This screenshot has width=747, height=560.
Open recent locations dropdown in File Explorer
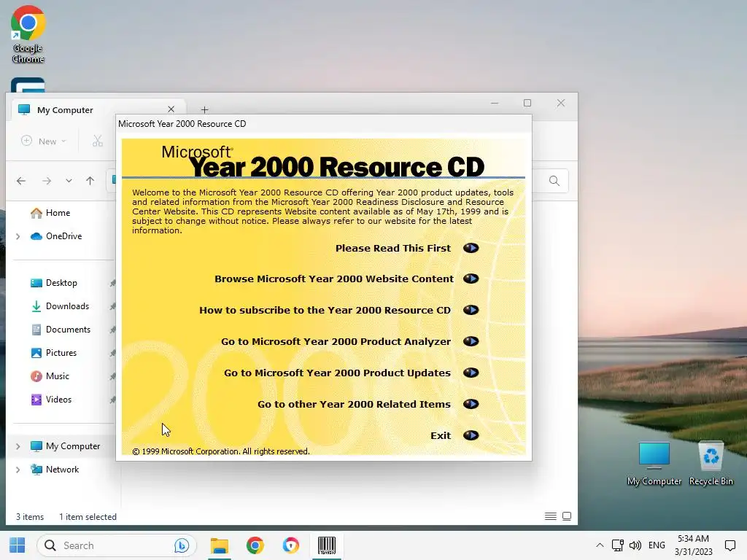point(69,181)
